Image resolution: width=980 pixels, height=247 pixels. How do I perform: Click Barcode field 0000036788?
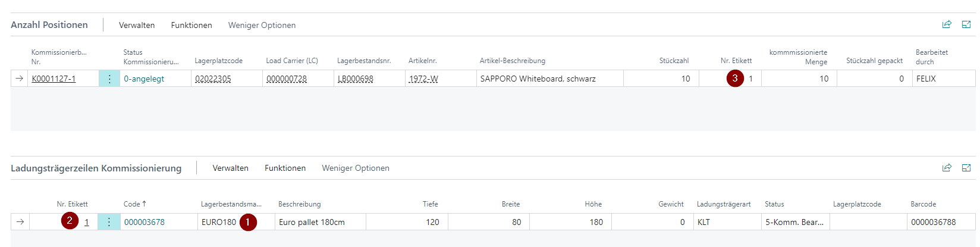[x=933, y=222]
